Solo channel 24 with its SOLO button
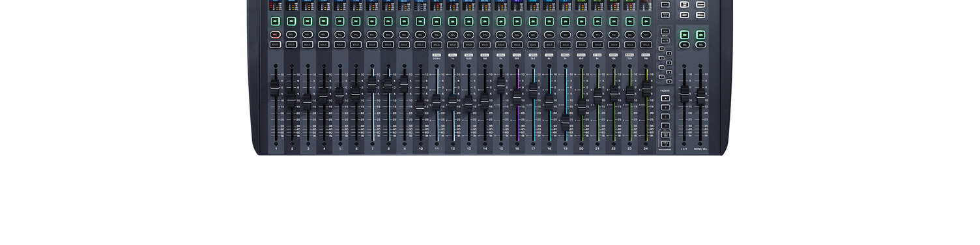Viewport: 980px width, 245px height. [646, 44]
